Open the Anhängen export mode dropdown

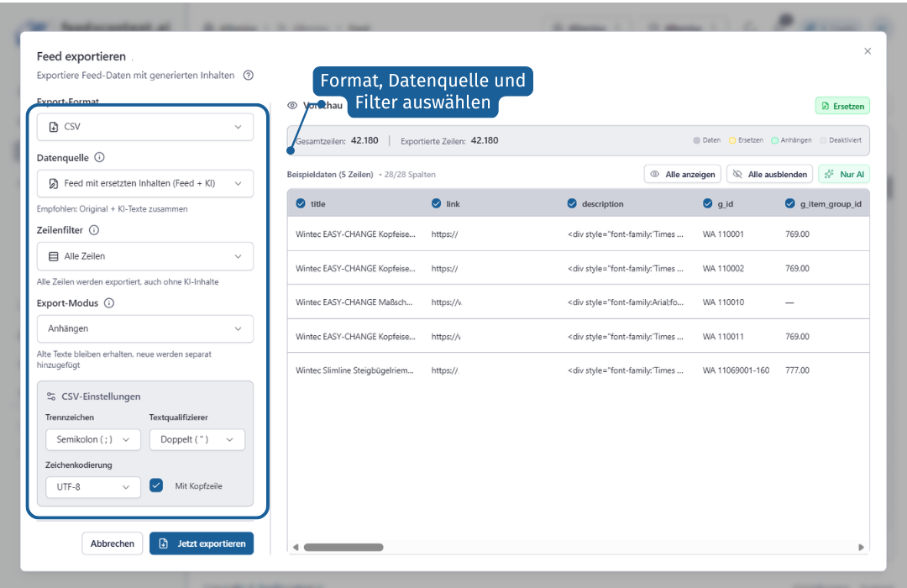click(145, 328)
